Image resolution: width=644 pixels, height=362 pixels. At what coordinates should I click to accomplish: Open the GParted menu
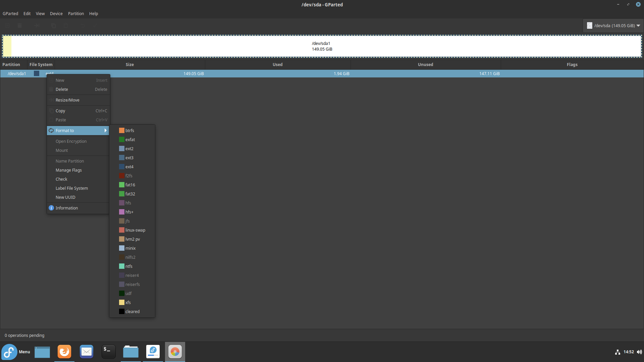coord(10,14)
